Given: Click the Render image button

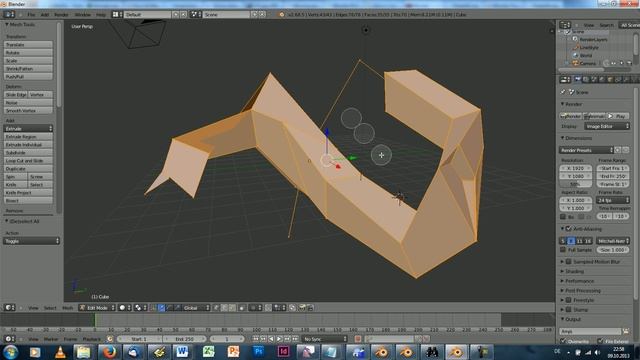Looking at the screenshot, I should 571,116.
